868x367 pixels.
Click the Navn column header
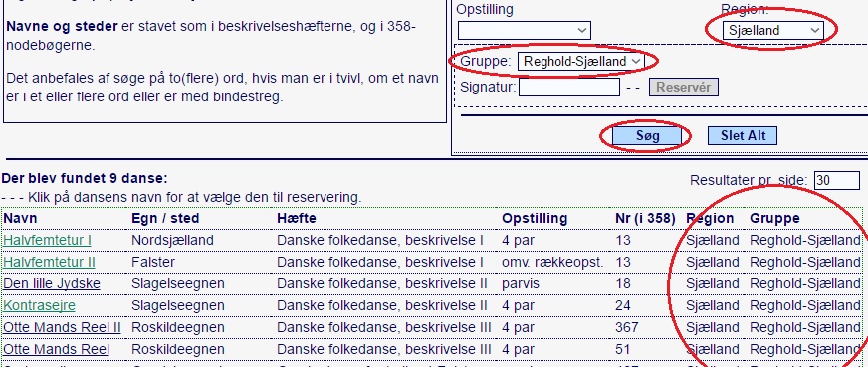tap(20, 219)
